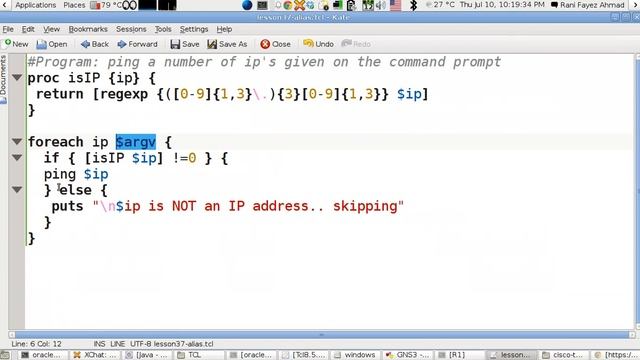640x360 pixels.
Task: Open the Tools menu
Action: click(163, 29)
